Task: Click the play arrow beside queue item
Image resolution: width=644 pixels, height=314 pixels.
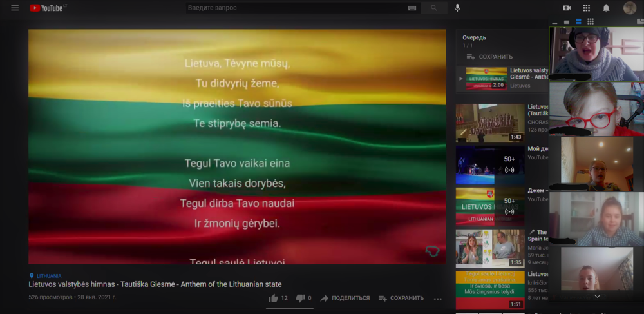Action: tap(461, 79)
